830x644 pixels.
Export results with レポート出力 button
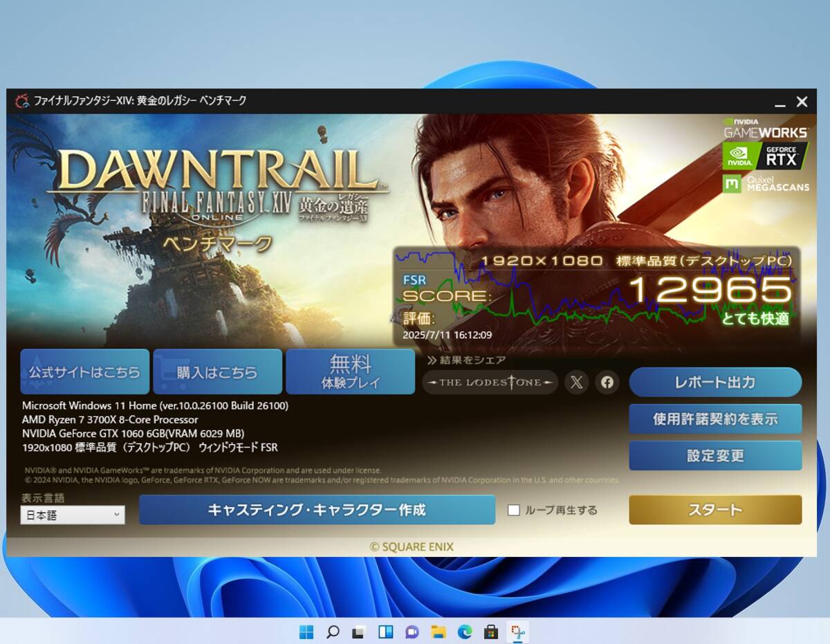pos(715,382)
